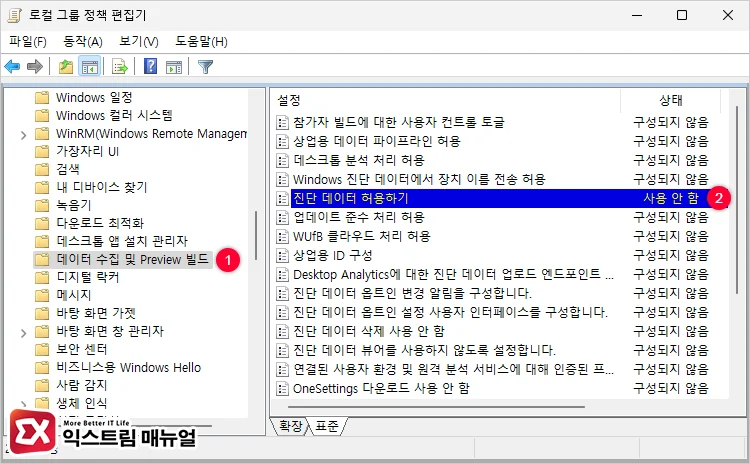The width and height of the screenshot is (750, 464).
Task: Select the 데스크톱 앱 설치 관리자 folder
Action: (121, 241)
